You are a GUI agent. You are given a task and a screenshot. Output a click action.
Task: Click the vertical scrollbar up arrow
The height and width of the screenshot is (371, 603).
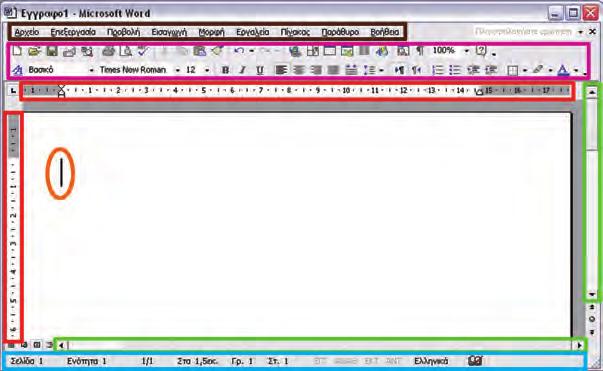(592, 92)
